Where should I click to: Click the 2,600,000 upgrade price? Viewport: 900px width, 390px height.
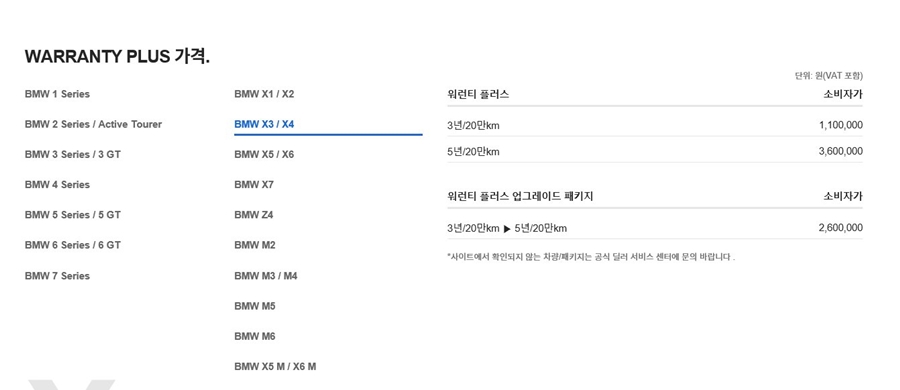pos(841,228)
